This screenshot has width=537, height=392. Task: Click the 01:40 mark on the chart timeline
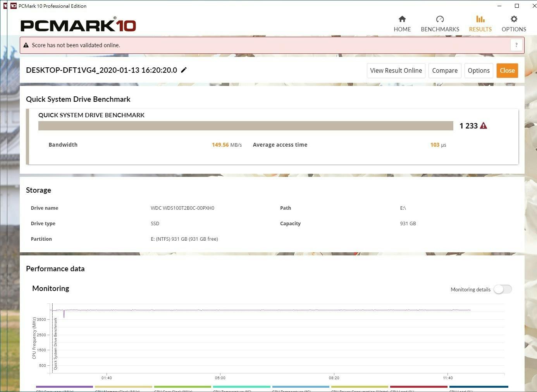point(107,378)
